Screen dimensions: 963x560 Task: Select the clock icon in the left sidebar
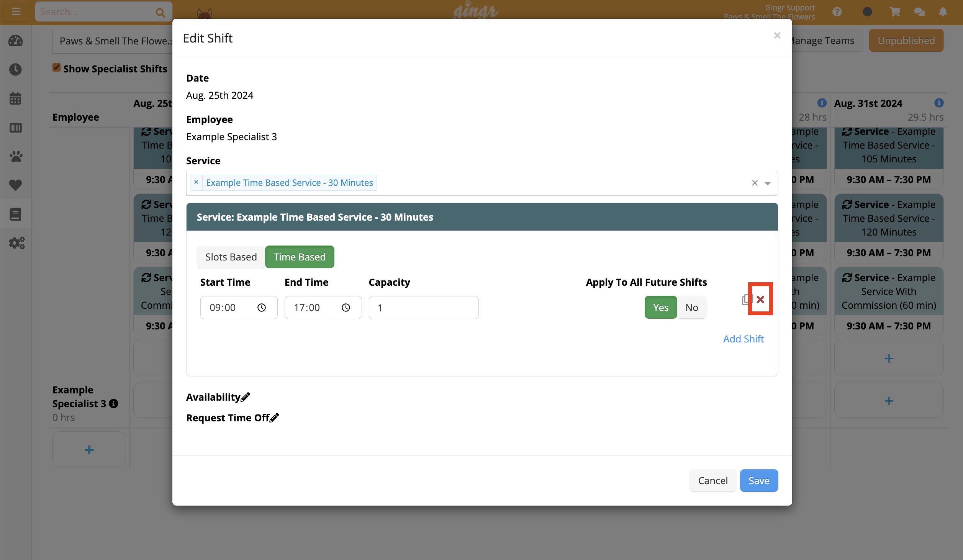pos(15,69)
